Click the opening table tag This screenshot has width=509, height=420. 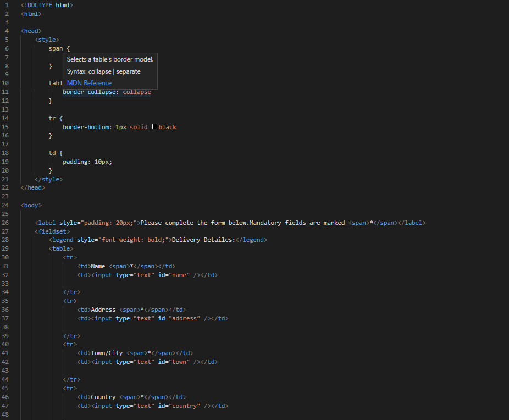click(x=60, y=249)
